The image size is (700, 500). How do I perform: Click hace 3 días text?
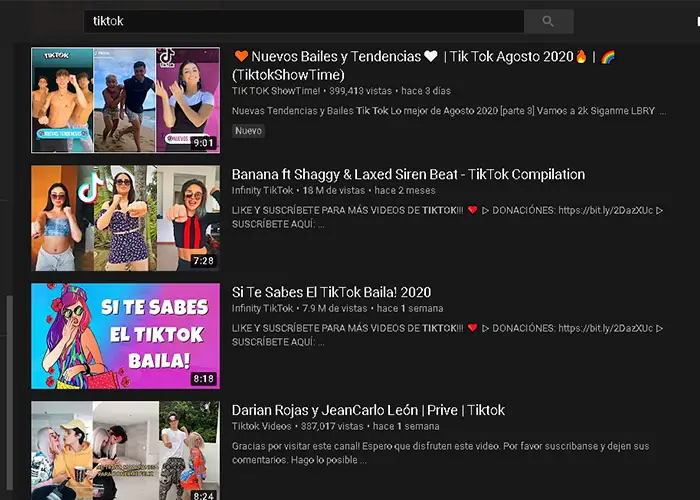[426, 91]
